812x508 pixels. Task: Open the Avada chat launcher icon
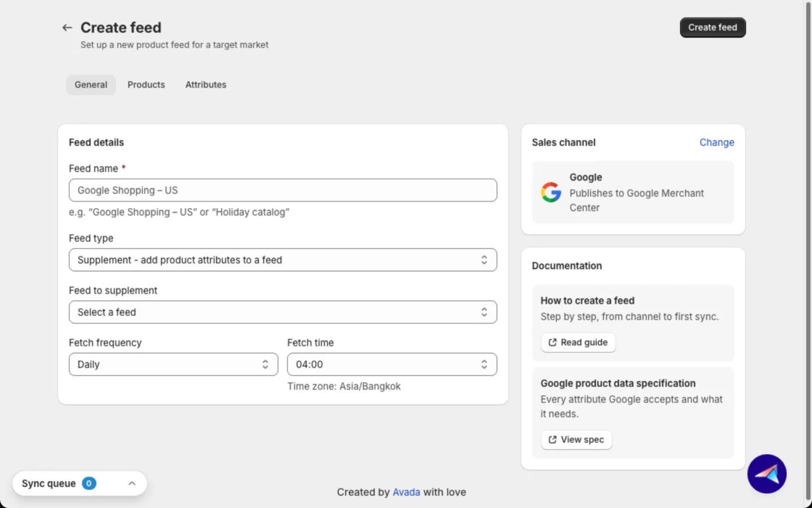coord(767,474)
